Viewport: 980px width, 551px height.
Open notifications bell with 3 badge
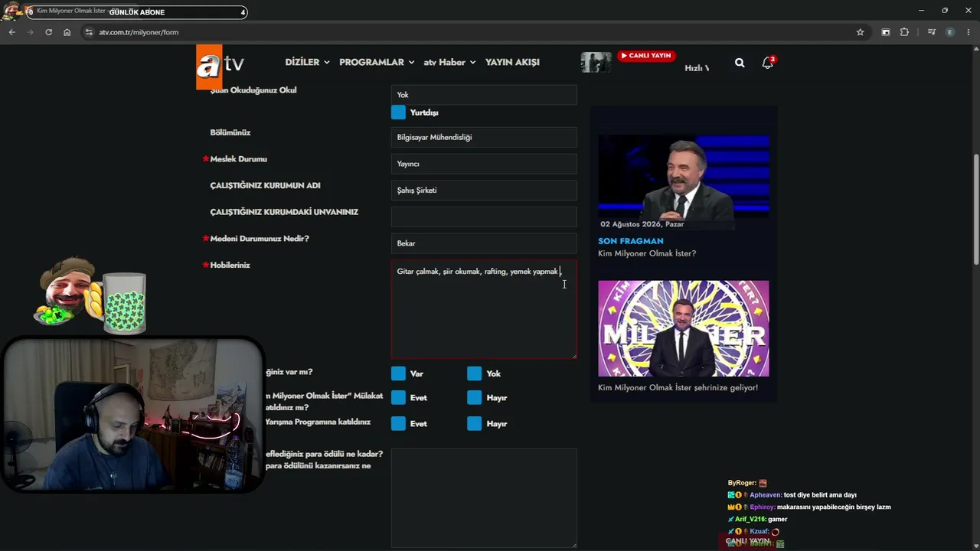coord(767,63)
